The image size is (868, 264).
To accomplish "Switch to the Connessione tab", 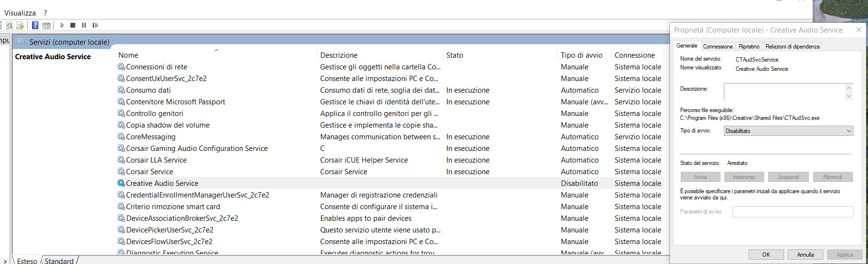I will point(718,47).
